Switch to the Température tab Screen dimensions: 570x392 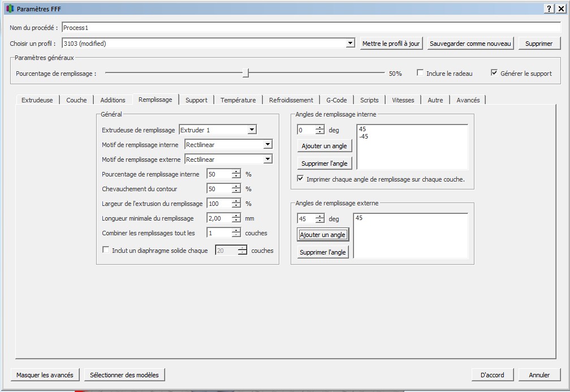pyautogui.click(x=237, y=100)
